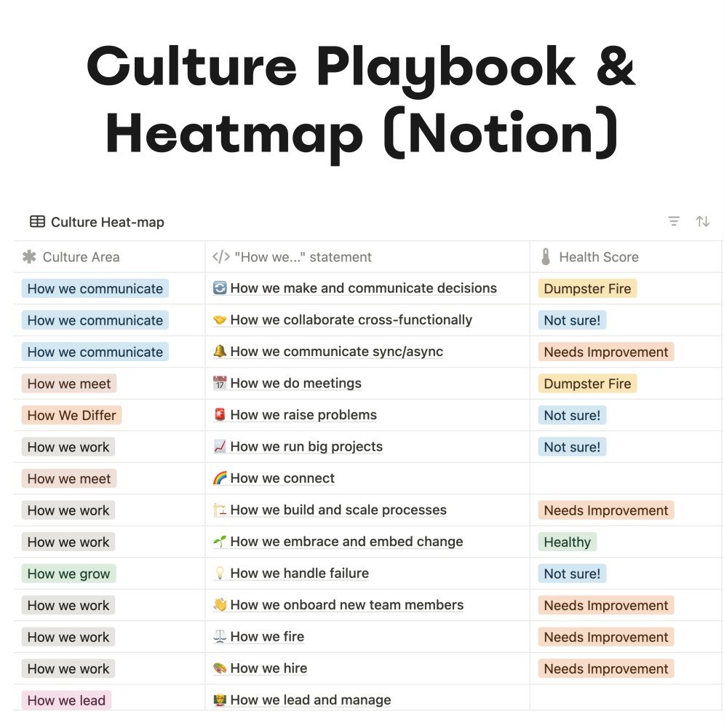Open "How we fire" page
The image size is (724, 728).
(x=267, y=636)
